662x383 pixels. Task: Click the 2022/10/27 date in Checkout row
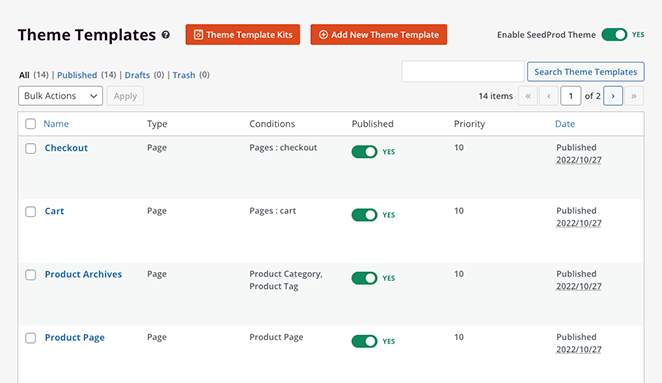(579, 160)
